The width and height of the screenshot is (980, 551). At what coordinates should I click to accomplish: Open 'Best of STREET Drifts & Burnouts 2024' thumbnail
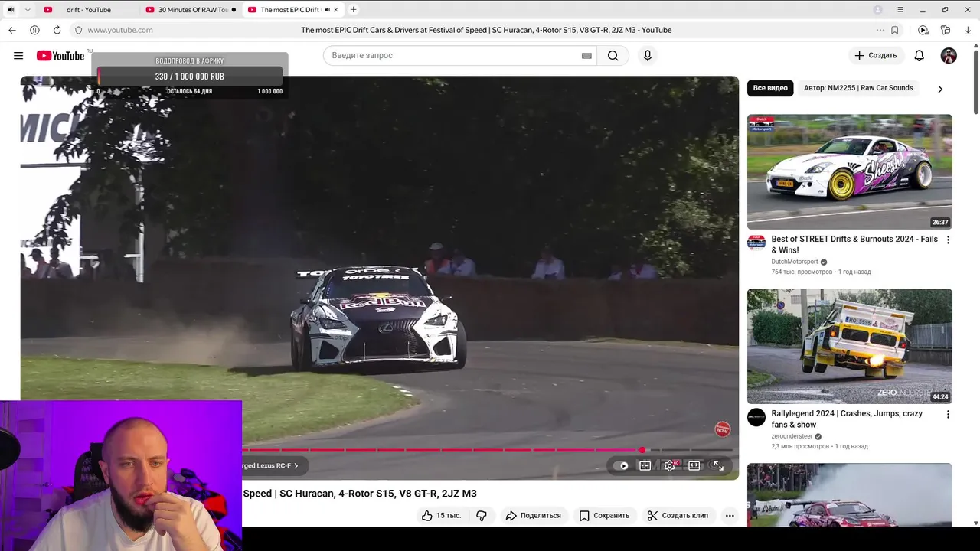click(850, 171)
